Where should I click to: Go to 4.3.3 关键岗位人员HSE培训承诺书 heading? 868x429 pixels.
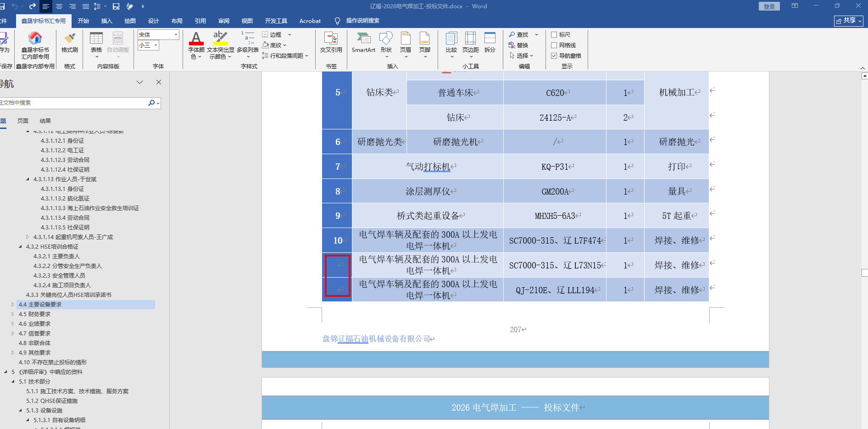(69, 295)
